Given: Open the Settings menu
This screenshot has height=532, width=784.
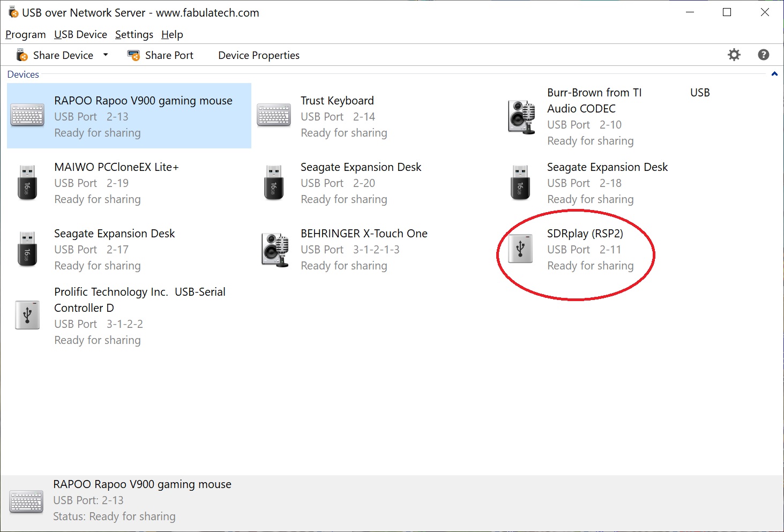Looking at the screenshot, I should pos(134,34).
